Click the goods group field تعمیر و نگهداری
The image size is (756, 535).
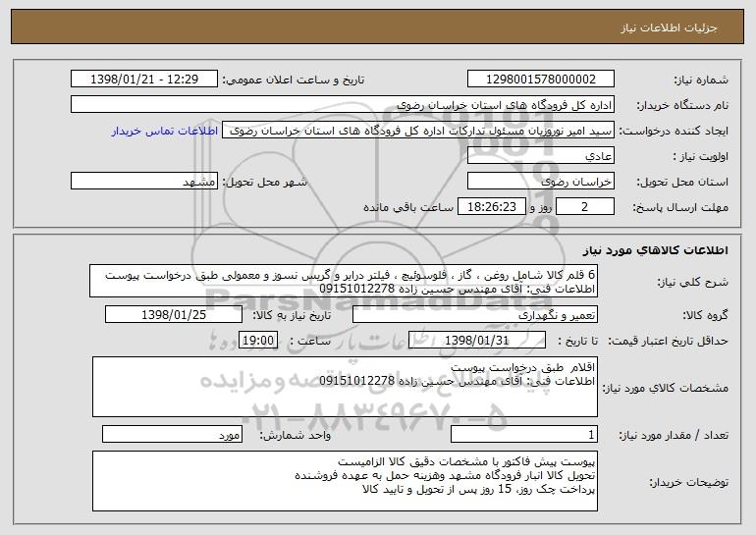475,315
